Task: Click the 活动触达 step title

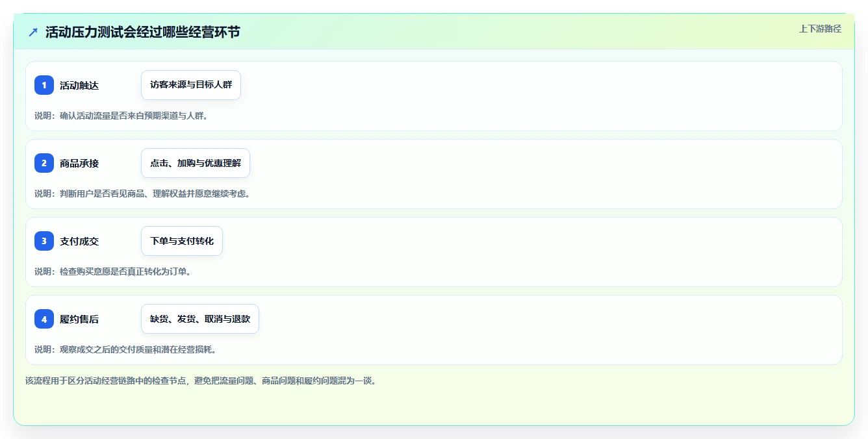Action: point(79,85)
